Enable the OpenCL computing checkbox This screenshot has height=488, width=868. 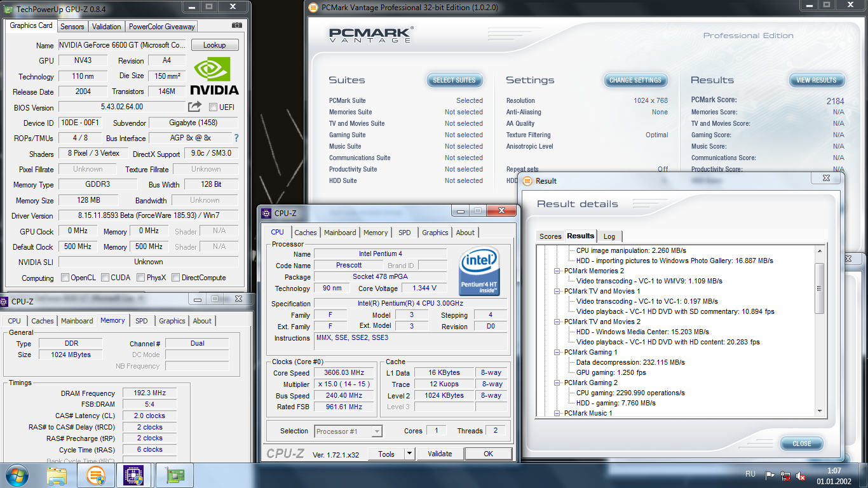(65, 278)
